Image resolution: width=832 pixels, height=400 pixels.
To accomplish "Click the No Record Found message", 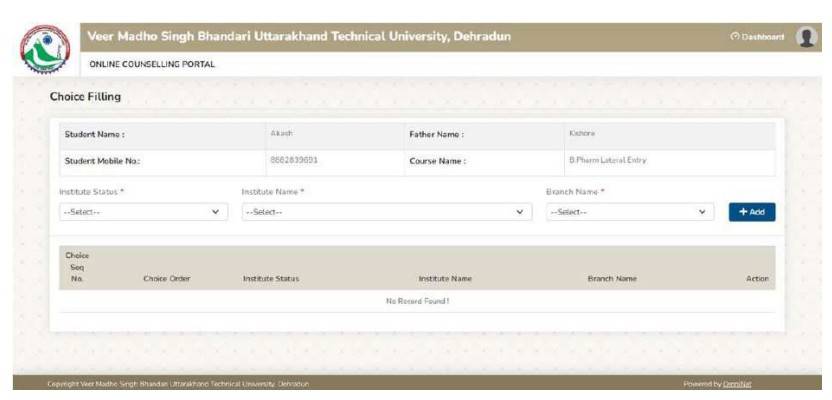I will coord(418,301).
